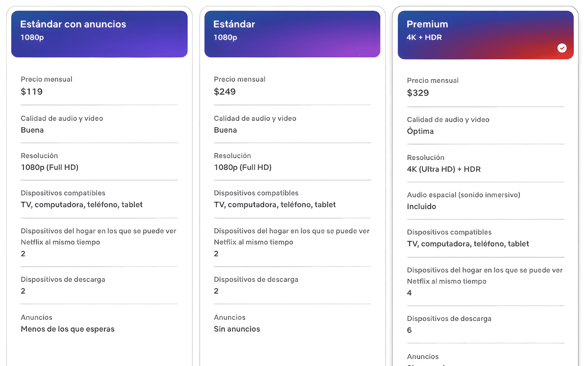Screen dimensions: 588x366
Task: Click Premium simultaneous devices value 4
Action: click(410, 293)
